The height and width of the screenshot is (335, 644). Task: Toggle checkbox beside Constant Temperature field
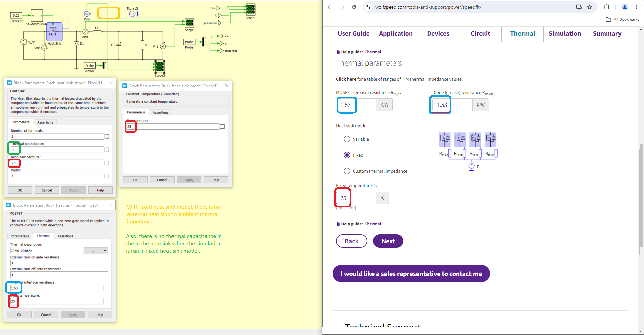click(222, 126)
